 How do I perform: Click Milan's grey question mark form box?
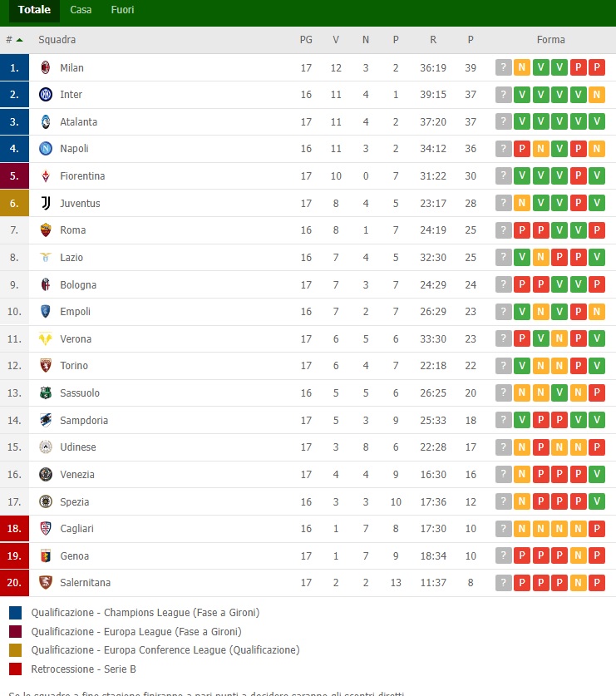(503, 68)
